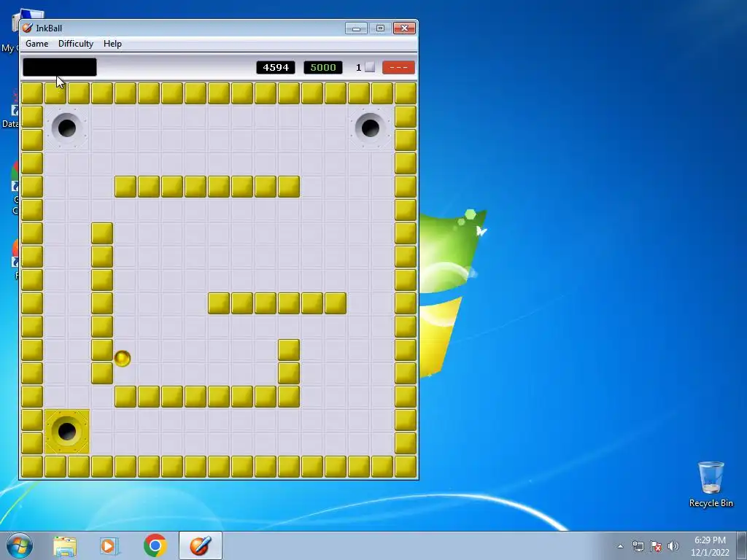This screenshot has height=560, width=747.
Task: Show hidden system tray icons
Action: (620, 546)
